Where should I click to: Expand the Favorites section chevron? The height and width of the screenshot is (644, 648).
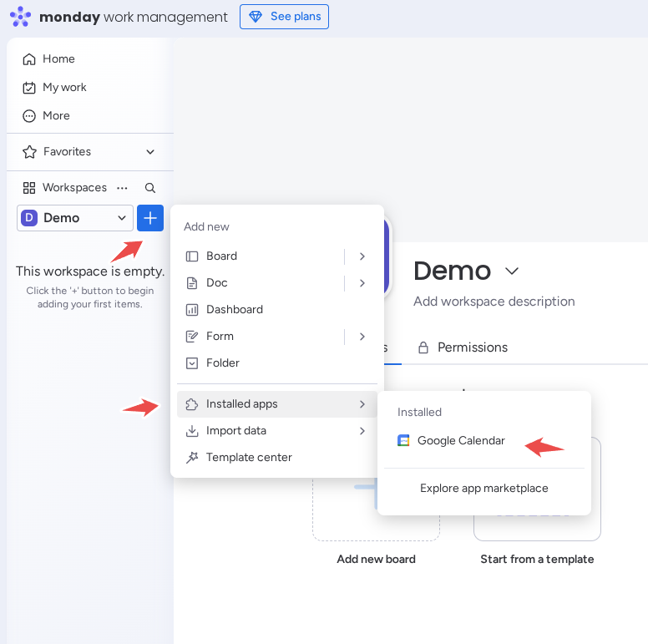click(150, 152)
